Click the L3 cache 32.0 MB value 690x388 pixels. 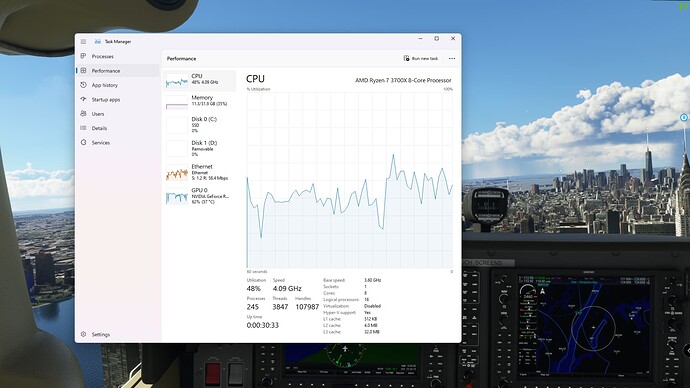(372, 332)
